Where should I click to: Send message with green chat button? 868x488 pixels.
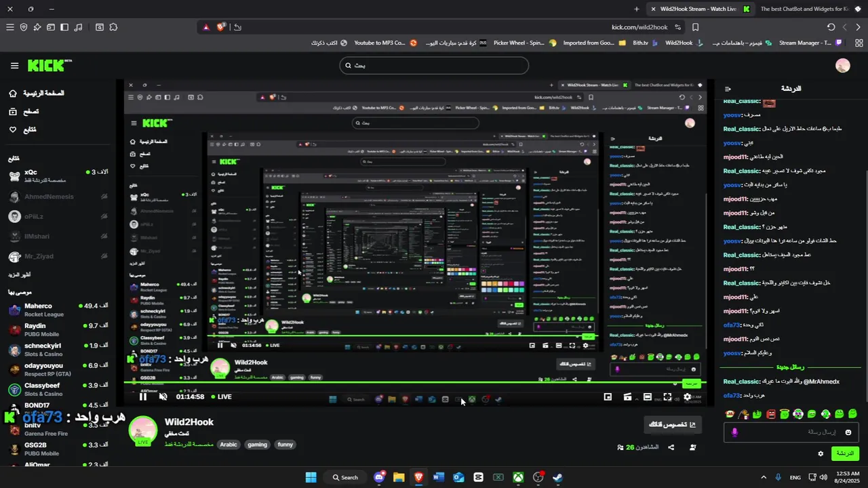point(845,453)
